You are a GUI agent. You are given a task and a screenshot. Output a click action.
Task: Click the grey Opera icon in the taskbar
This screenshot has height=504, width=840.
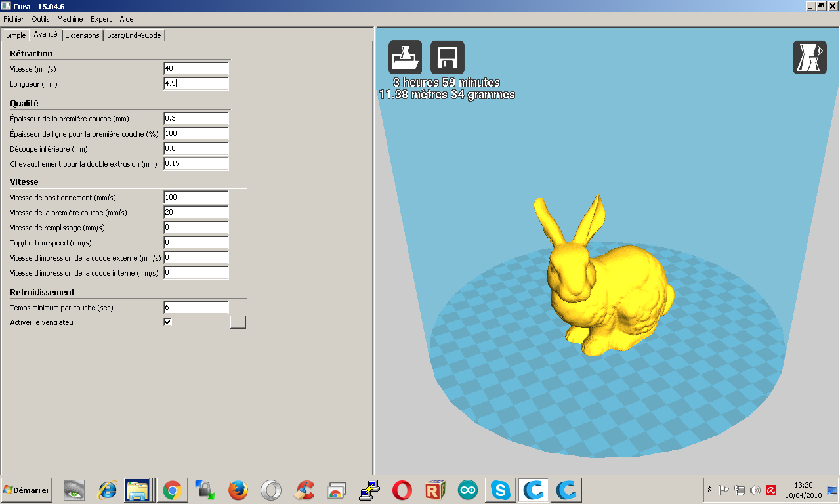[271, 490]
